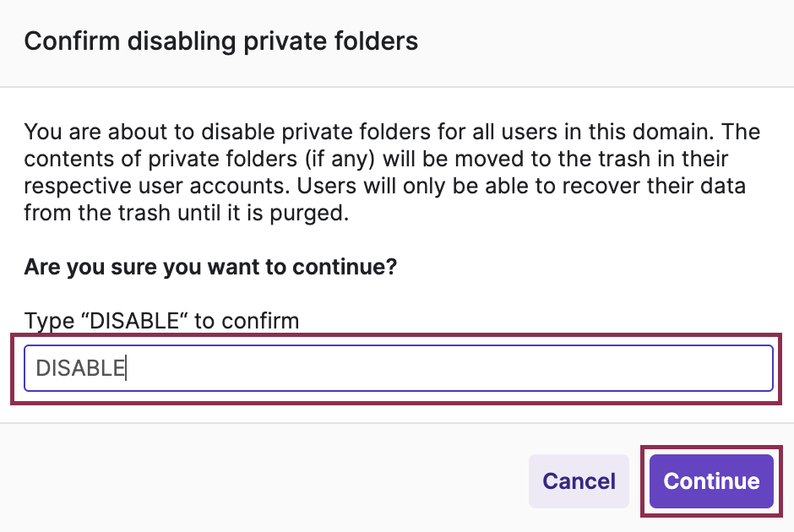Click the 'Type "DISABLE" to confirm' label
The height and width of the screenshot is (532, 794).
click(161, 321)
